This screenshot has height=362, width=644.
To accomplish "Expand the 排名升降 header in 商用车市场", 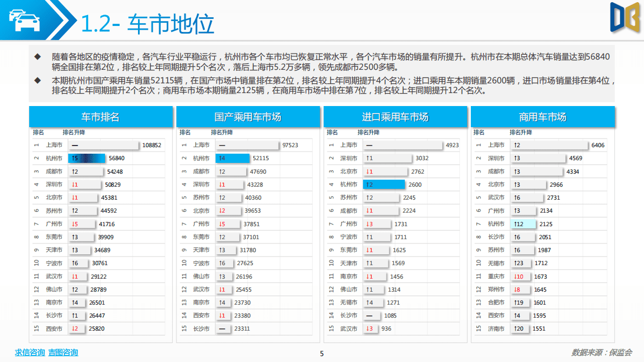I will tap(520, 131).
